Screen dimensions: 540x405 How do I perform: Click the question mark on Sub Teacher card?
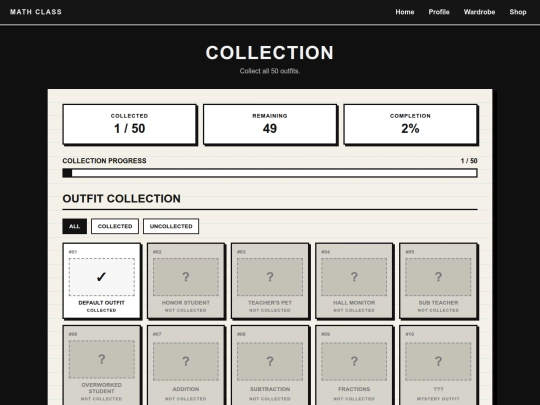point(438,277)
